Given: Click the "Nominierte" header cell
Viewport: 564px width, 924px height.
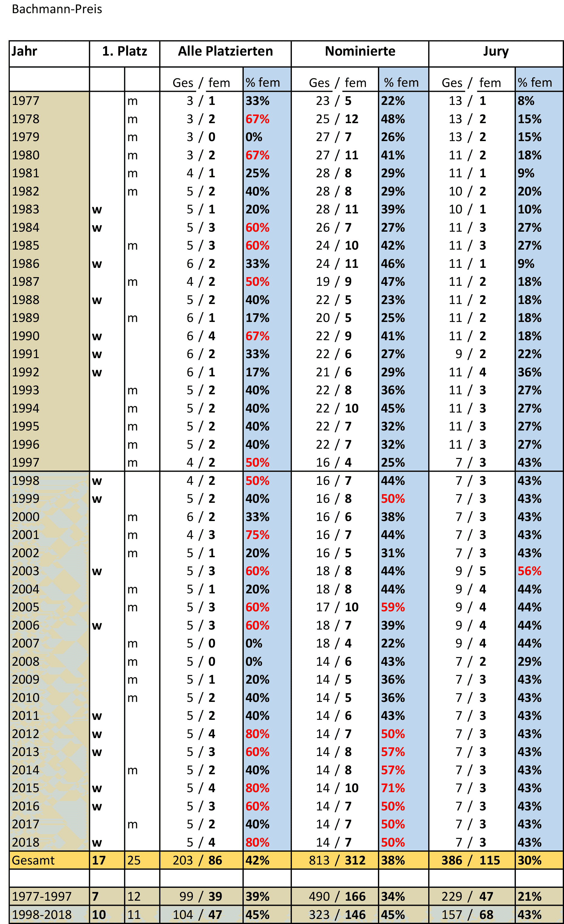Looking at the screenshot, I should point(359,51).
